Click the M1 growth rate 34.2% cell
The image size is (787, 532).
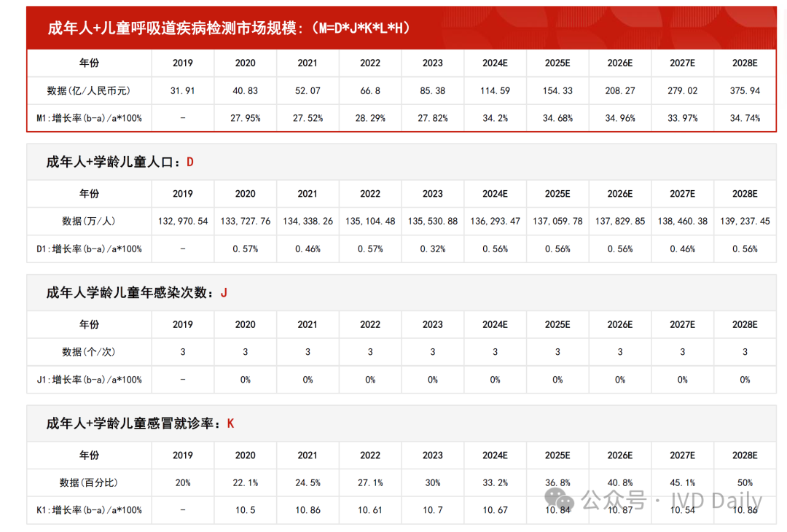tap(495, 118)
